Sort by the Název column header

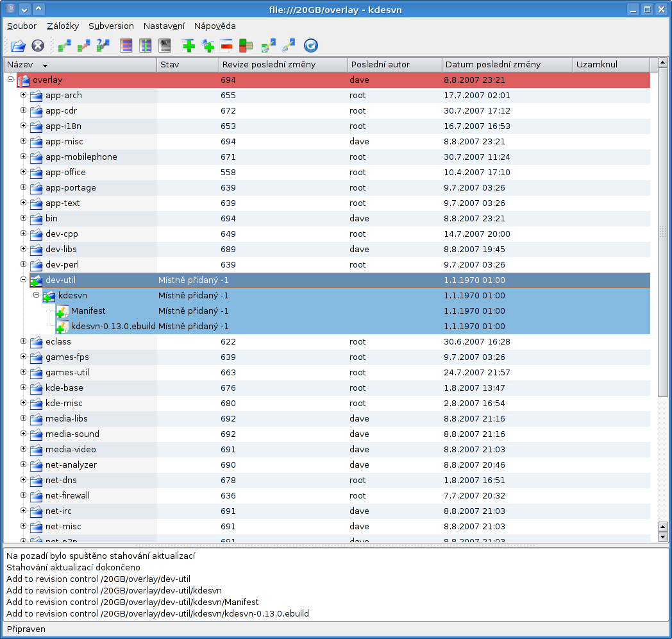pyautogui.click(x=80, y=65)
